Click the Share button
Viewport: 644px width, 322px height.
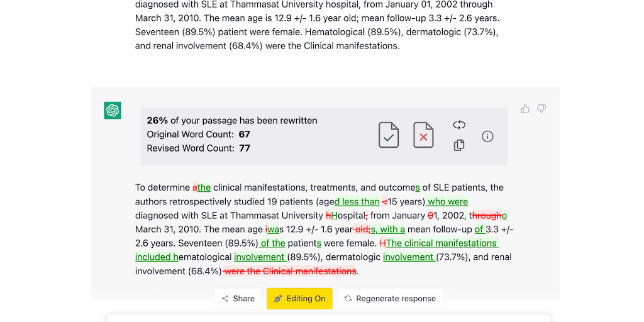pyautogui.click(x=238, y=299)
